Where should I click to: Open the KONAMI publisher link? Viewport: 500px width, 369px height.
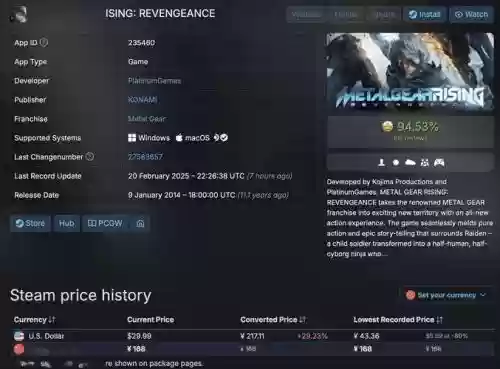143,100
